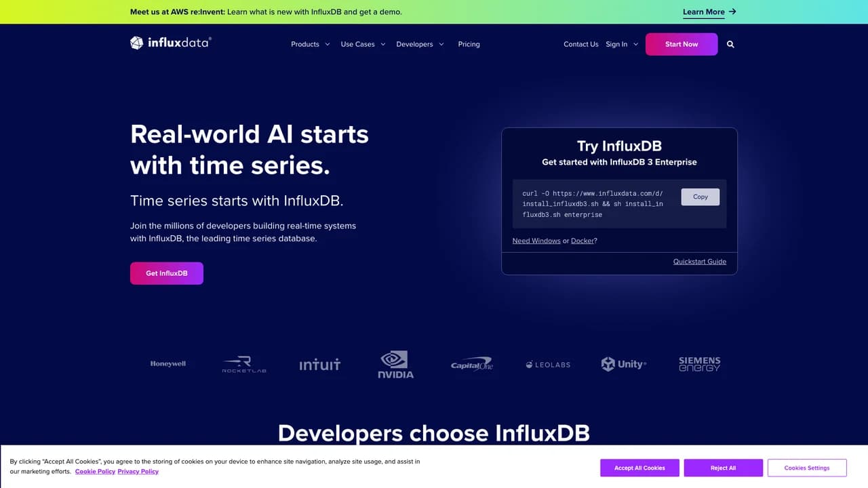
Task: Click the Learn More arrow icon
Action: coord(732,12)
